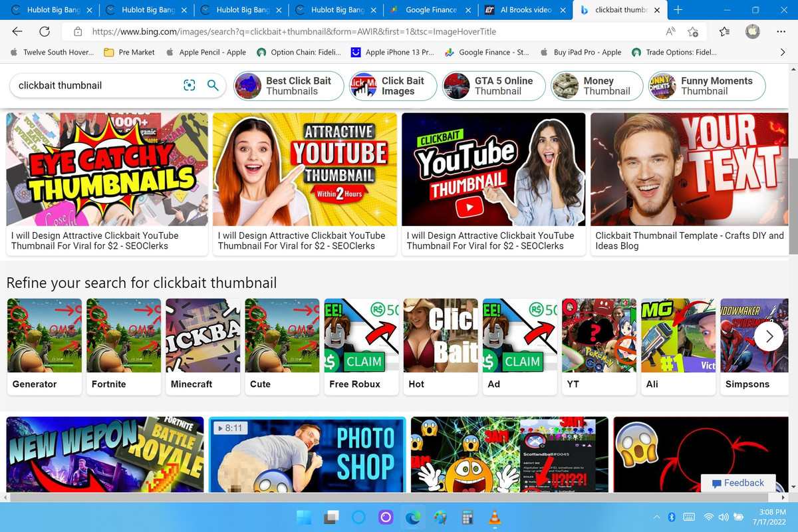
Task: Reload the current Bing page
Action: coord(45,31)
